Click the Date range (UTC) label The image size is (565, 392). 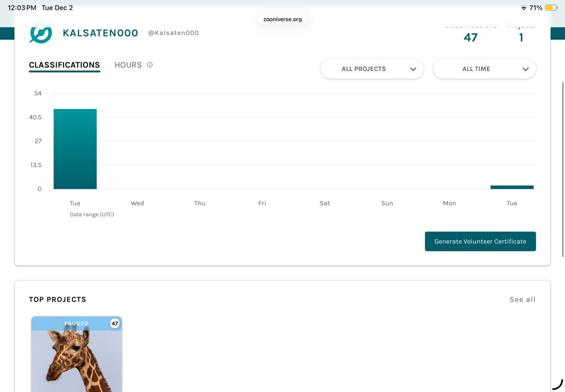tap(92, 214)
